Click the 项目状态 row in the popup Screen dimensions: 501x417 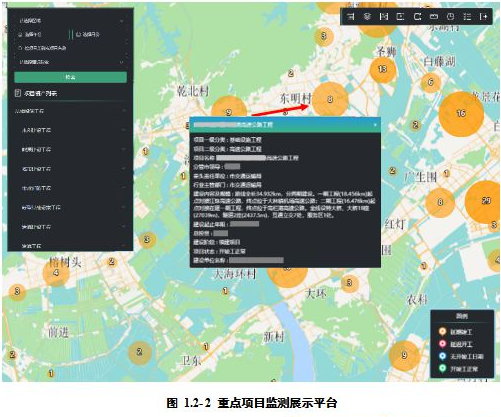(220, 251)
